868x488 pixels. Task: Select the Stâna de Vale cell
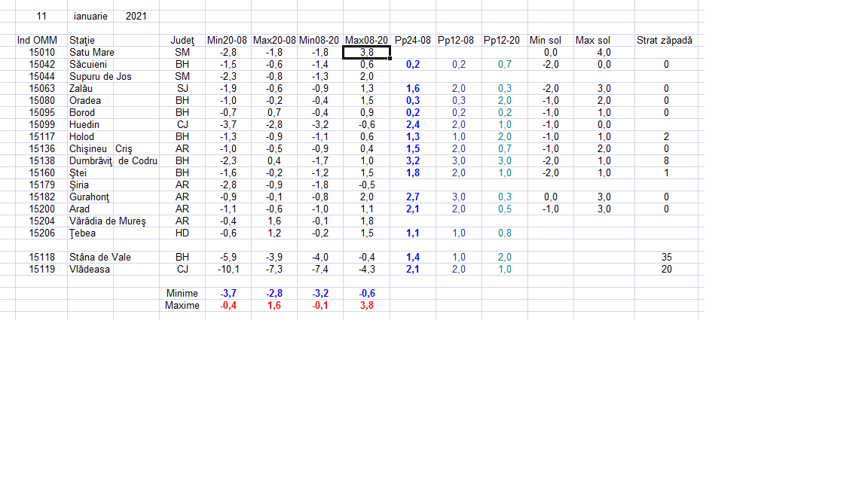pos(100,258)
